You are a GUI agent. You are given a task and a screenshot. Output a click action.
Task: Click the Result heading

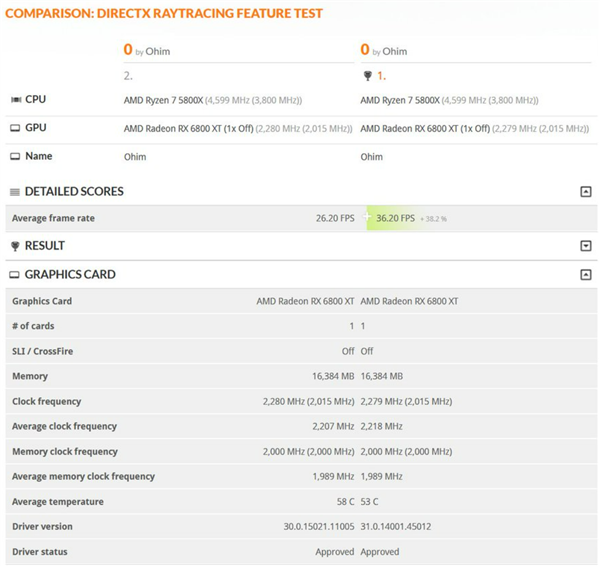click(45, 246)
